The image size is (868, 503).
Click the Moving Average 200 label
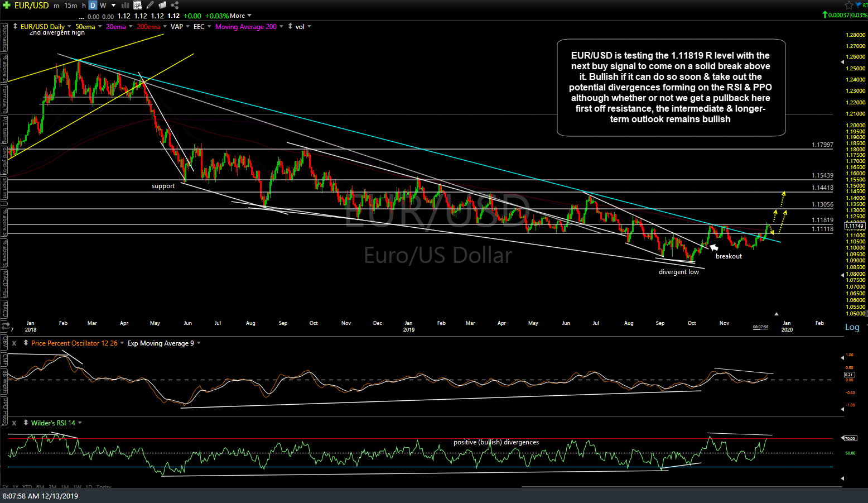click(x=245, y=27)
